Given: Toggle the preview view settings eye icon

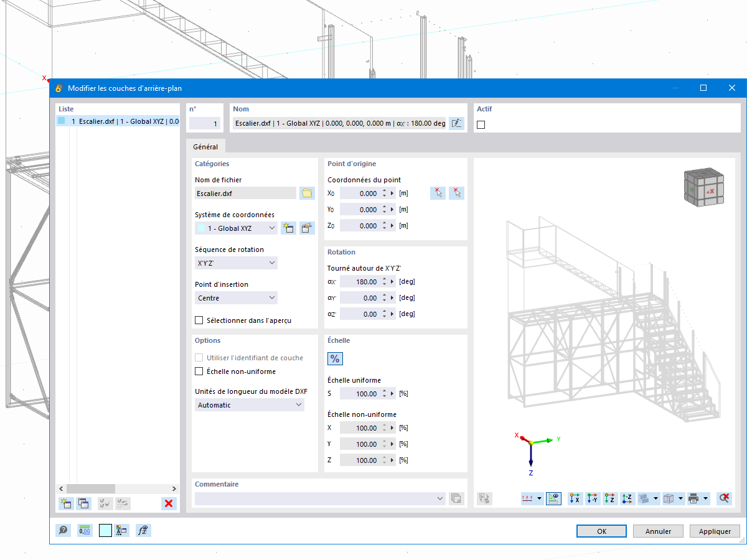Looking at the screenshot, I should click(554, 498).
